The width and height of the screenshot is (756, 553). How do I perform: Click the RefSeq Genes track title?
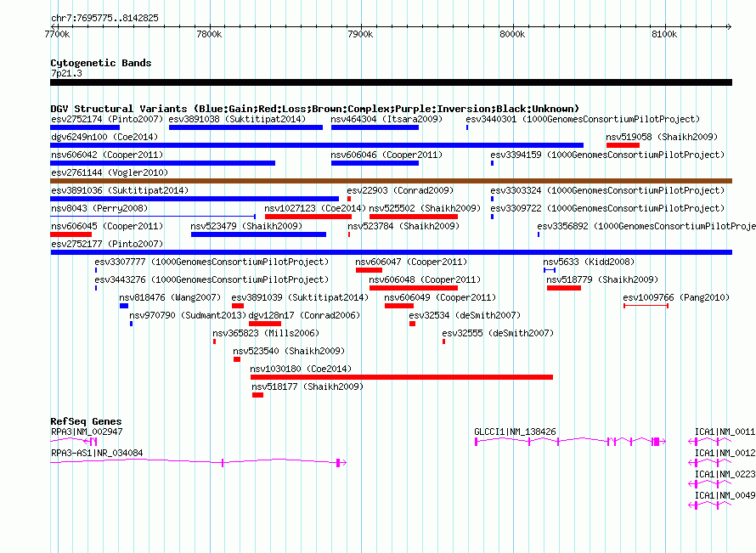[x=86, y=420]
